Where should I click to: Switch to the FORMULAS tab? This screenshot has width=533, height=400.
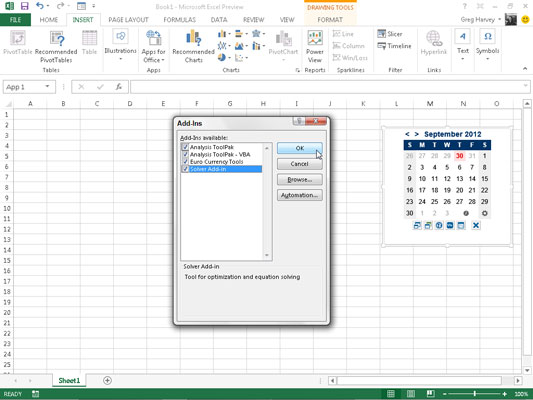tap(179, 20)
